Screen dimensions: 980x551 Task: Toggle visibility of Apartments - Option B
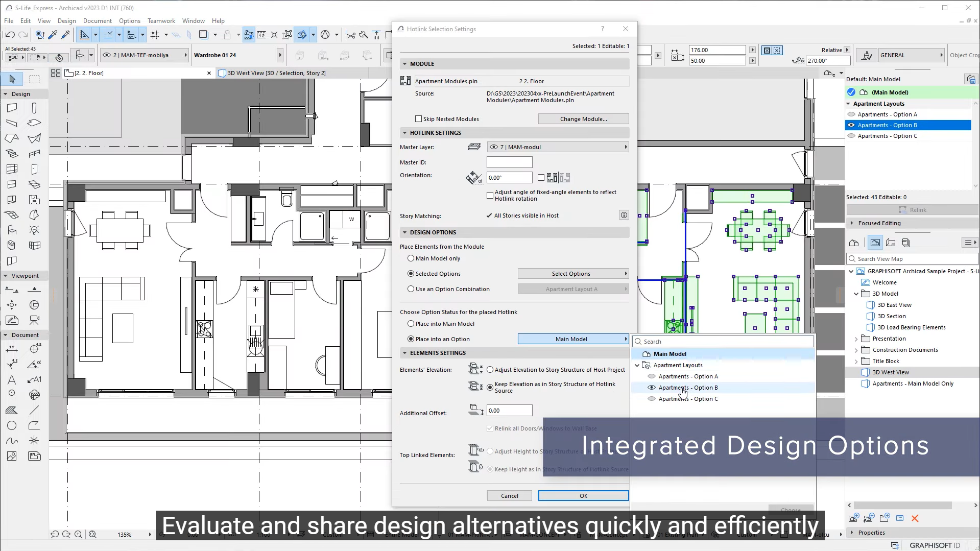click(851, 125)
